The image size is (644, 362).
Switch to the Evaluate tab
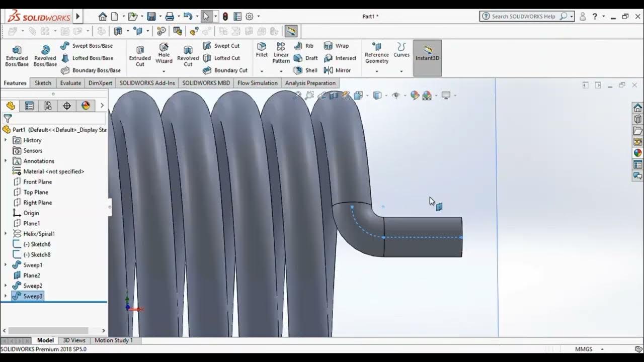(x=70, y=83)
